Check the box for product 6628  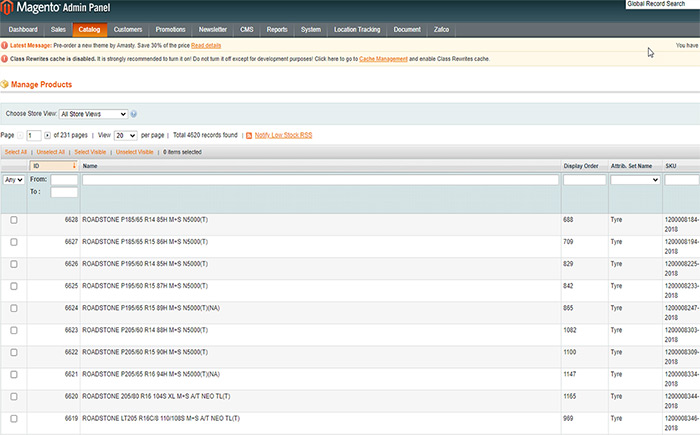pyautogui.click(x=14, y=220)
